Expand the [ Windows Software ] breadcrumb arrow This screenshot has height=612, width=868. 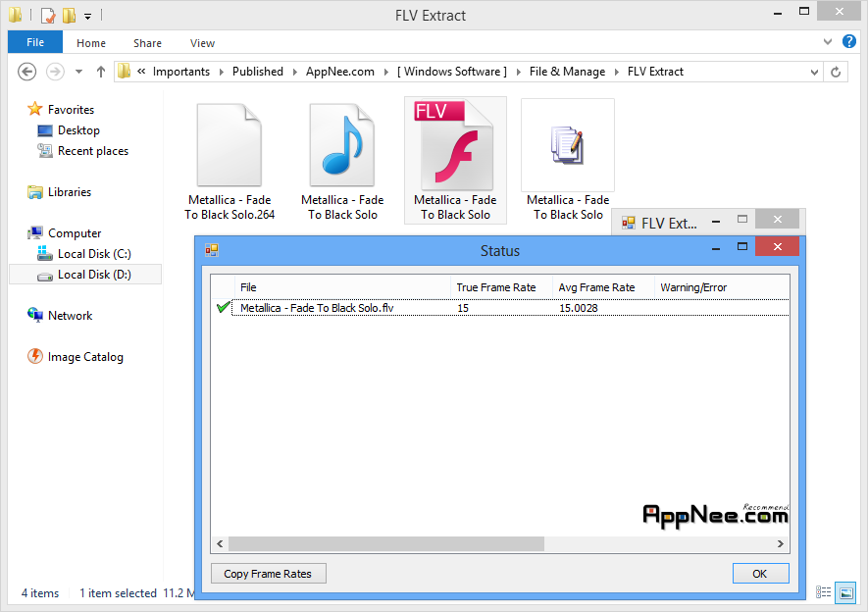519,72
